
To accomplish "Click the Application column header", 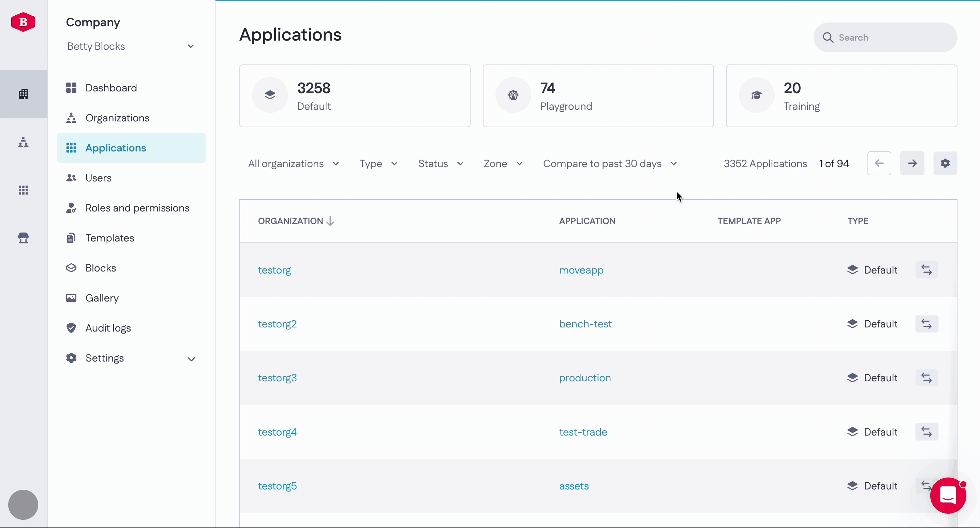I will pos(587,221).
